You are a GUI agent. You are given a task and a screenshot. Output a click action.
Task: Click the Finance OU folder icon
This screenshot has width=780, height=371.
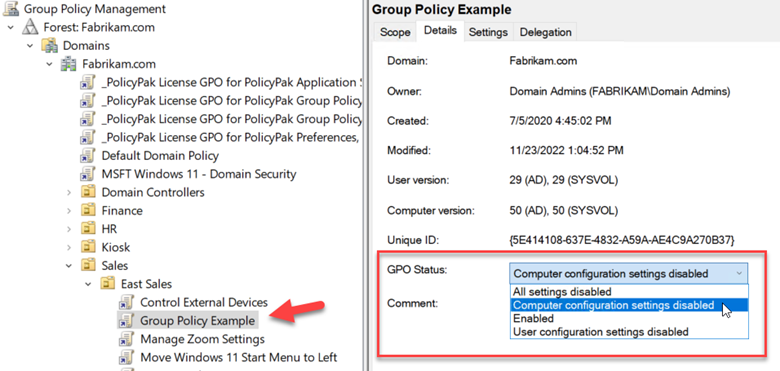pyautogui.click(x=88, y=210)
